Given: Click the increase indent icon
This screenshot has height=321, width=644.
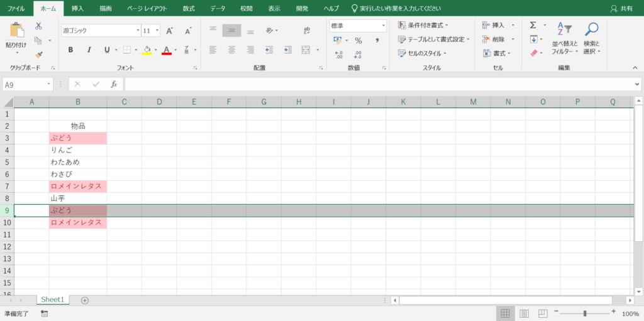Looking at the screenshot, I should [288, 50].
